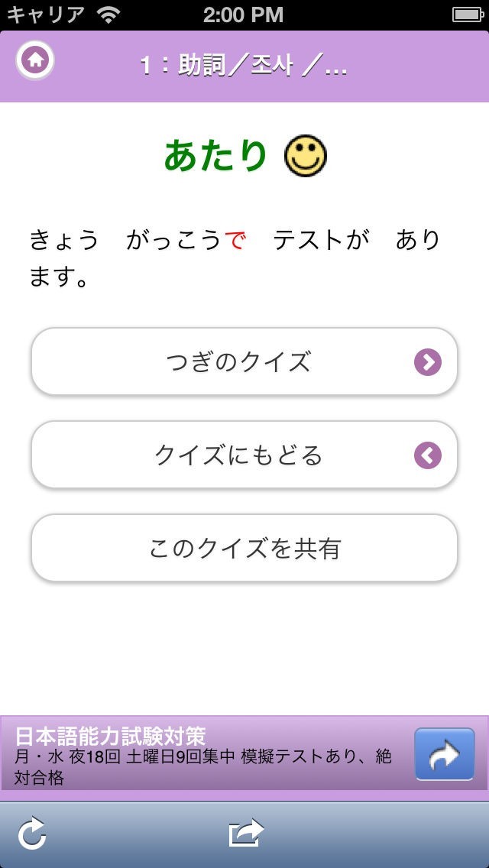Tap the home icon in header
The height and width of the screenshot is (868, 489).
tap(35, 60)
